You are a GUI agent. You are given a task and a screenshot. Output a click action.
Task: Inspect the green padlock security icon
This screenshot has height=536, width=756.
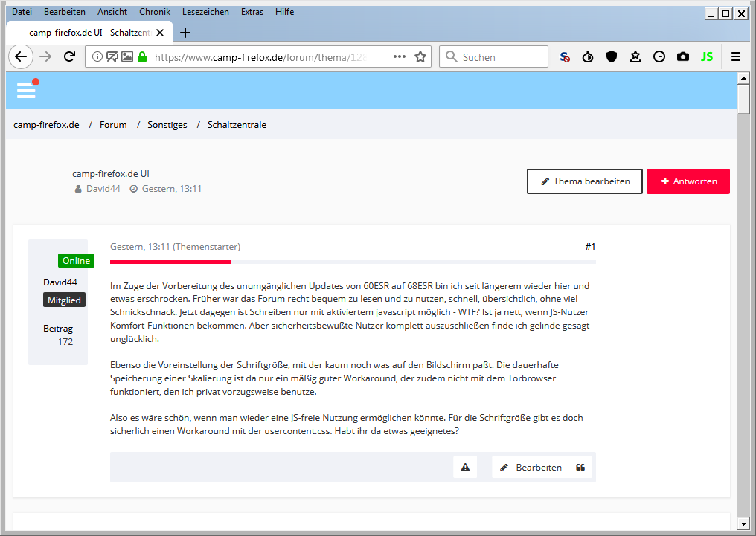142,56
